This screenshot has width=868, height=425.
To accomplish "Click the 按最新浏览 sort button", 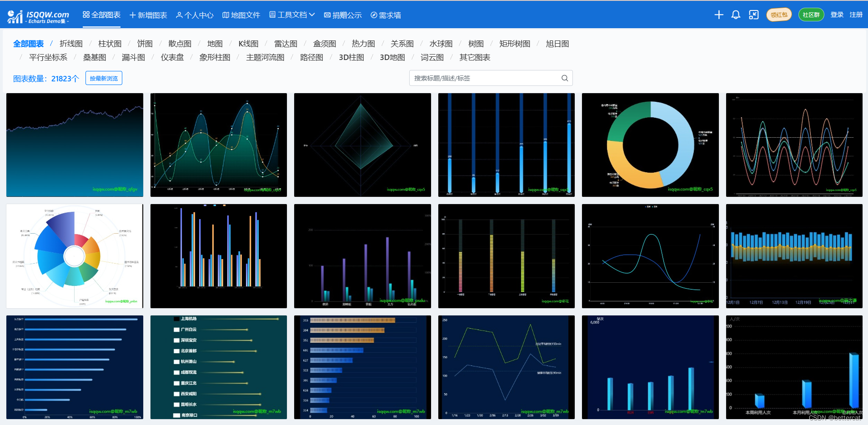I will pyautogui.click(x=104, y=78).
